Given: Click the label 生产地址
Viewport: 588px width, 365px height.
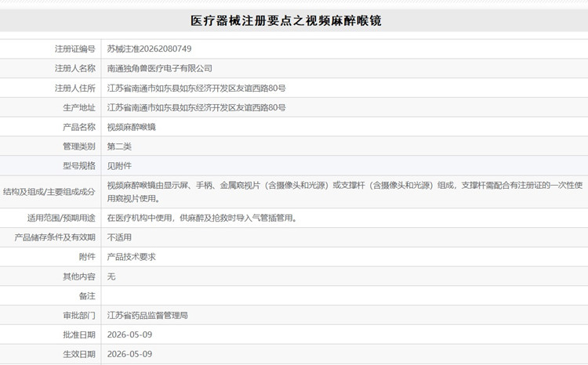Looking at the screenshot, I should point(79,107).
